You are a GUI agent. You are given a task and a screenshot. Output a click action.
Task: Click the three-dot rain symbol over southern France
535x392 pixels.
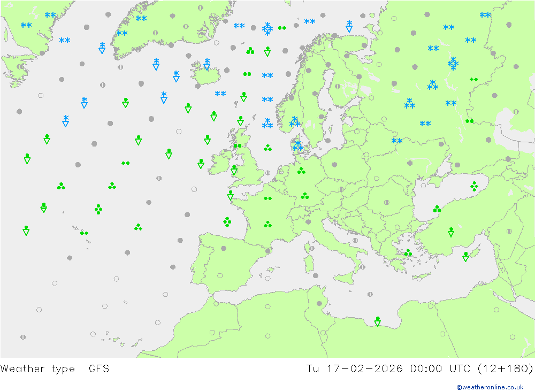point(268,224)
